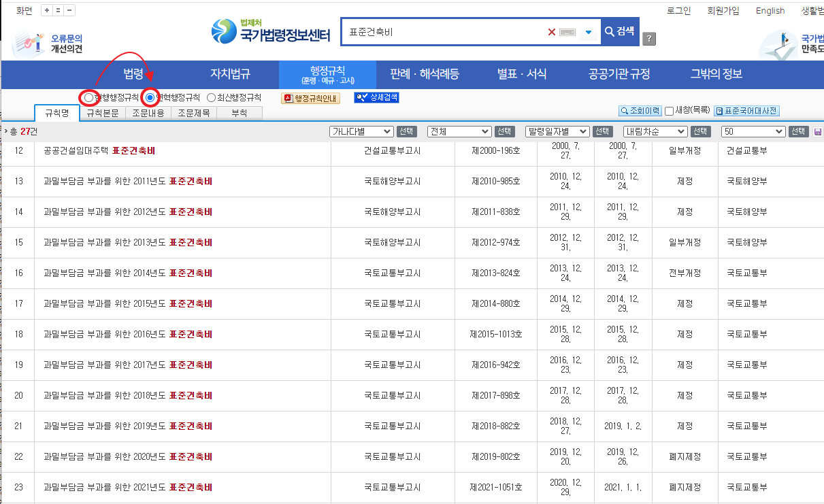Click the screen zoom-out minus icon
The image size is (824, 504).
coord(69,10)
